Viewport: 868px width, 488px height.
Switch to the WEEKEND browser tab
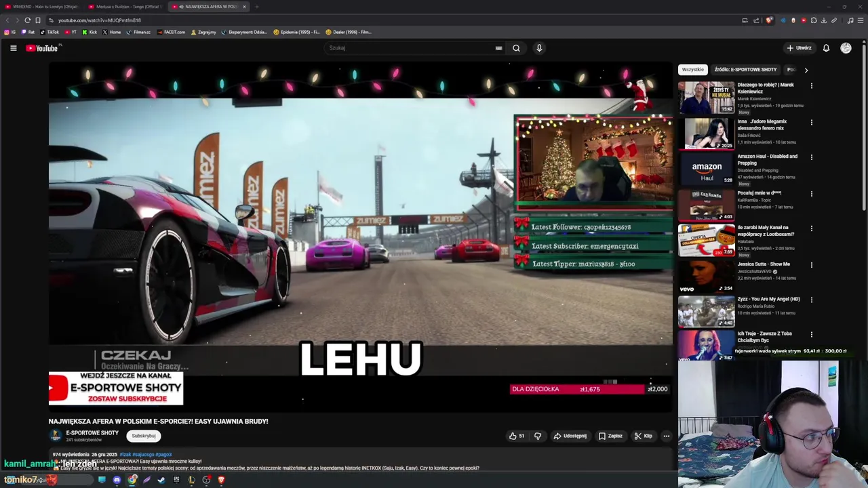pyautogui.click(x=42, y=7)
